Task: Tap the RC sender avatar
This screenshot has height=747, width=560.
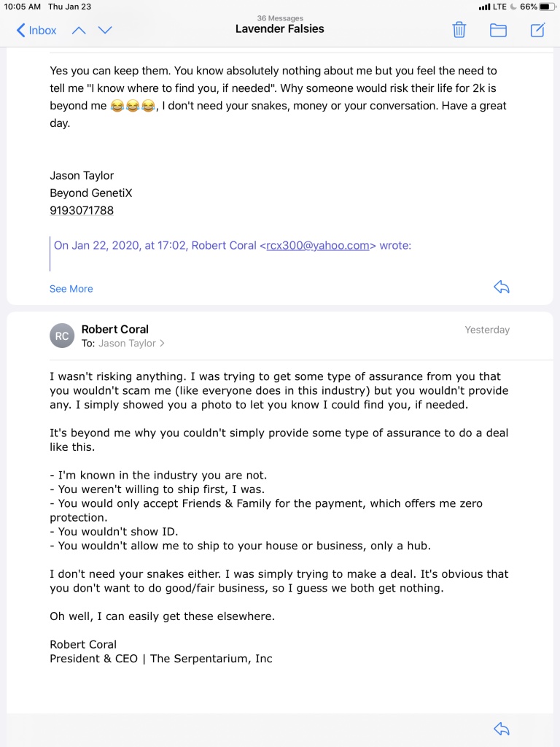Action: (62, 336)
